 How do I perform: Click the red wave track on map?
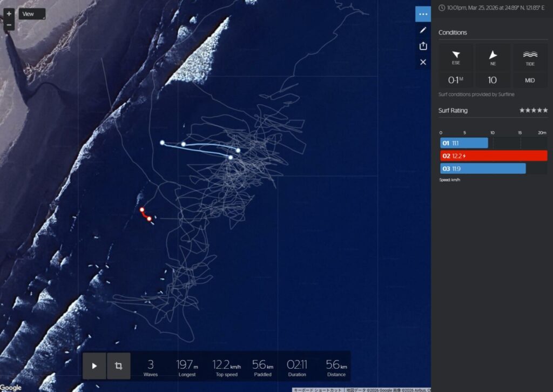tap(145, 214)
